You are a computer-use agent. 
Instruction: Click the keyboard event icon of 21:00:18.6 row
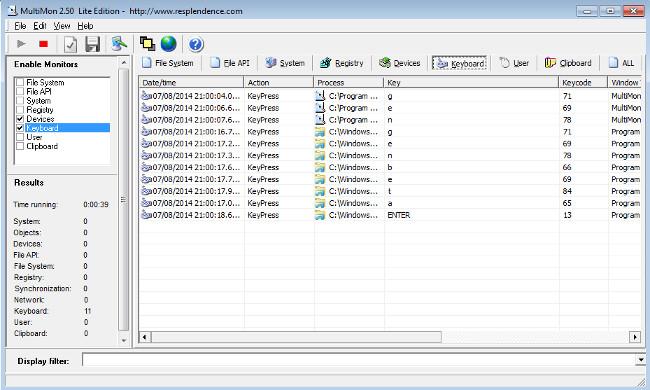(x=146, y=215)
